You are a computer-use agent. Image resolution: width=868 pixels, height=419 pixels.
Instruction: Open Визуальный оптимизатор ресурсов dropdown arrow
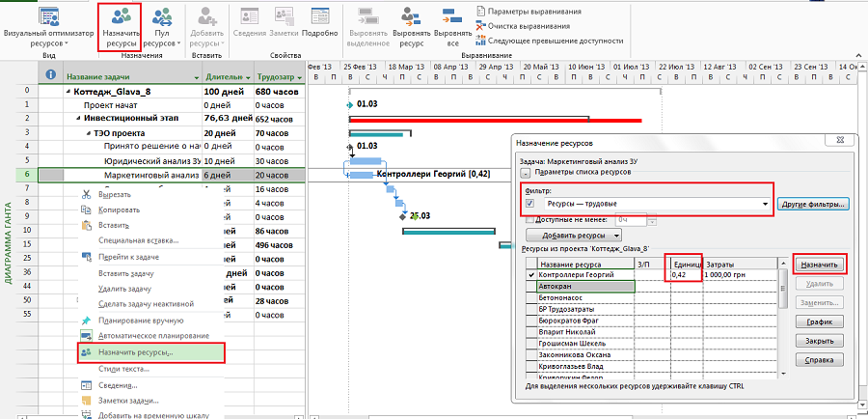66,43
